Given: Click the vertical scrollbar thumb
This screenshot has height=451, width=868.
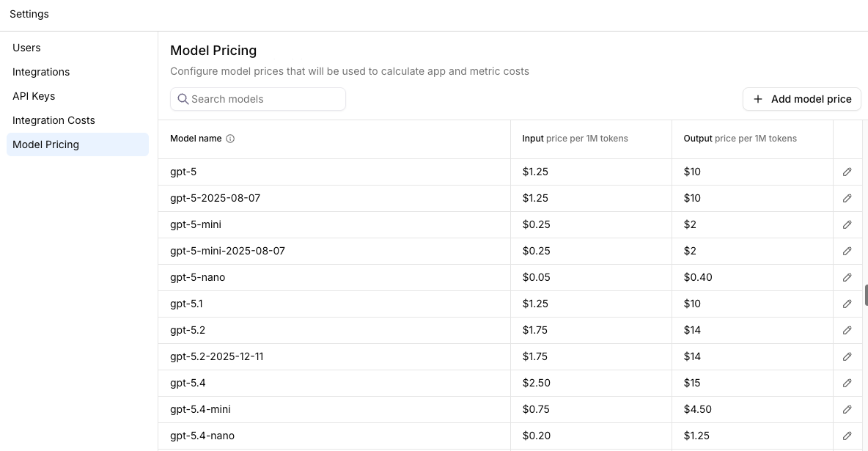Looking at the screenshot, I should click(866, 295).
